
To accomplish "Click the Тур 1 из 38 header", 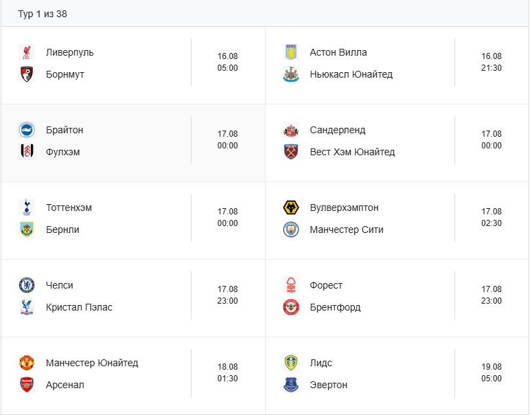I will (43, 14).
